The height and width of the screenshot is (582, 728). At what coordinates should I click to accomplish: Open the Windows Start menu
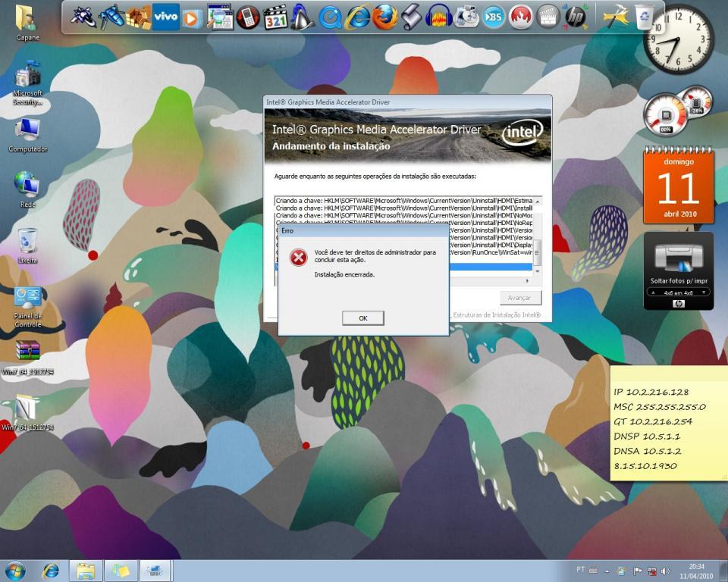click(15, 571)
